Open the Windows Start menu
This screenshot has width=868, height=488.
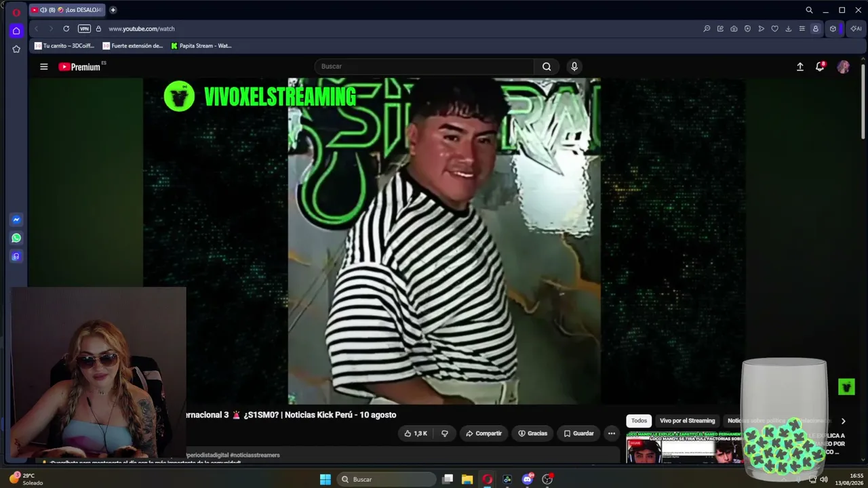[325, 479]
